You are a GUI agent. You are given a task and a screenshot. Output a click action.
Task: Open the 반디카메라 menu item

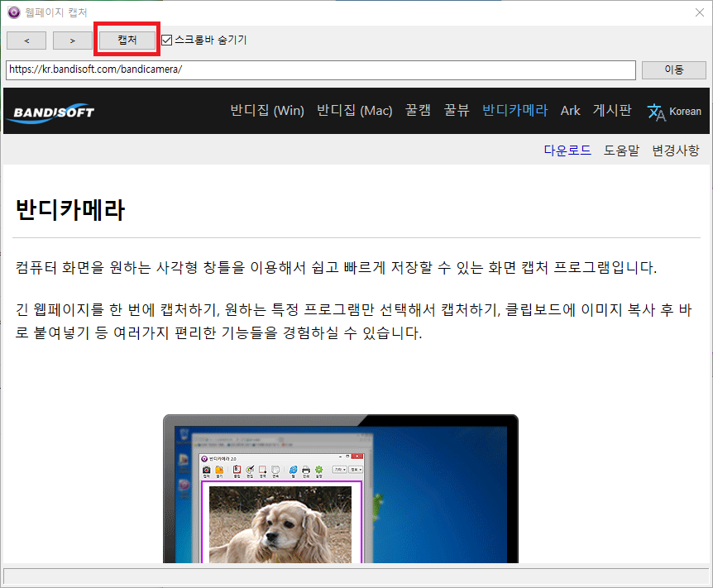pyautogui.click(x=514, y=110)
